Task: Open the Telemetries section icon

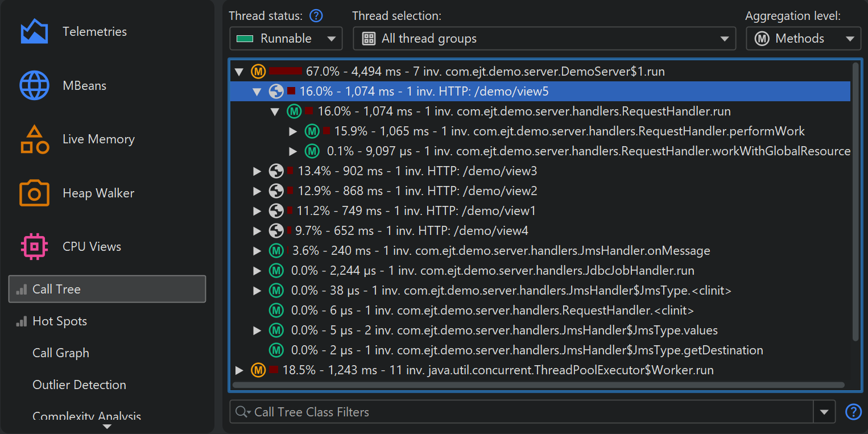Action: 34,32
